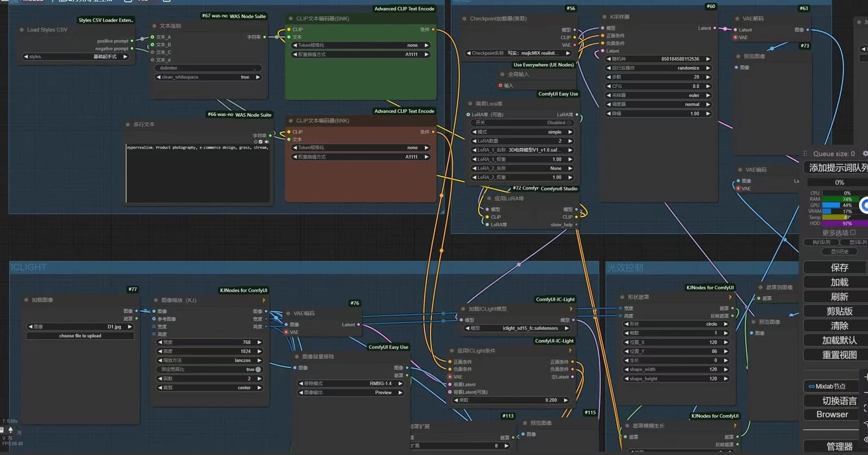The height and width of the screenshot is (455, 868).
Task: Collapse 多行文本 node via its title dot
Action: [128, 124]
